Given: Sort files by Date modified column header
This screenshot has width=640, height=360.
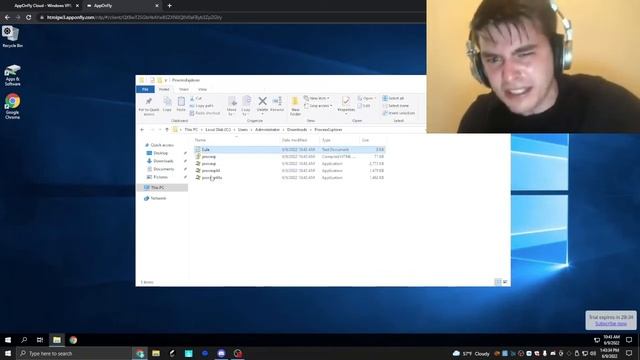Looking at the screenshot, I should (300, 140).
